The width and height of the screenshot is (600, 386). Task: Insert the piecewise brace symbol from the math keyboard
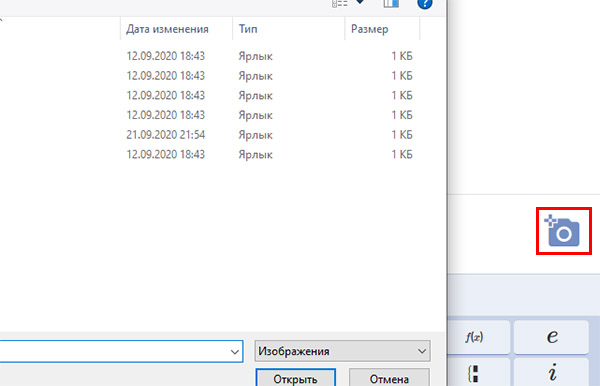[x=474, y=373]
